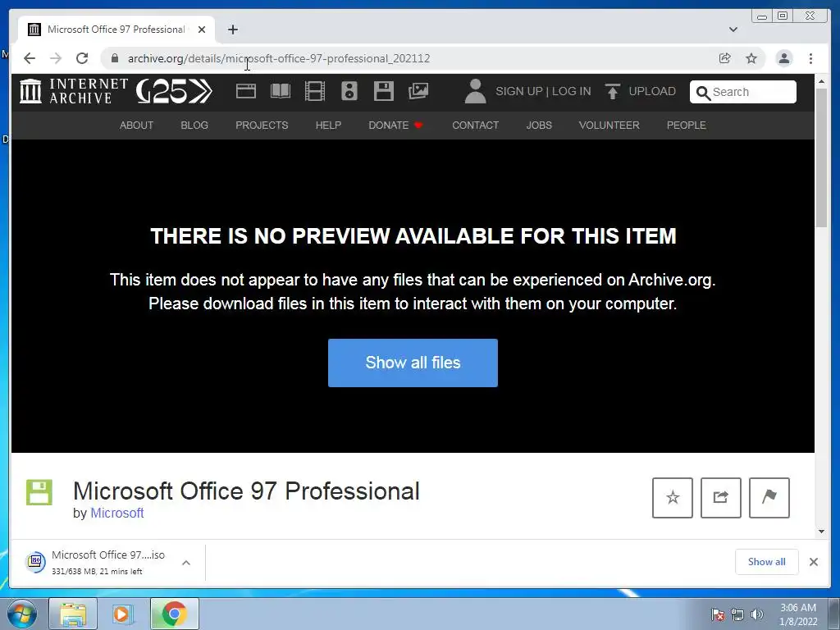Open the DONATE menu item
Viewport: 840px width, 630px height.
[x=395, y=126]
